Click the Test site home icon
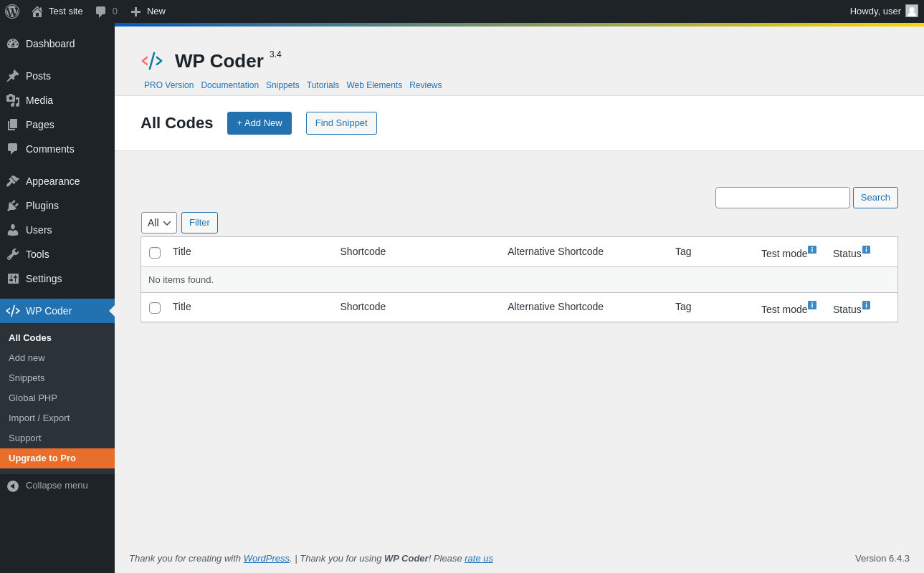The width and height of the screenshot is (924, 573). pyautogui.click(x=37, y=11)
